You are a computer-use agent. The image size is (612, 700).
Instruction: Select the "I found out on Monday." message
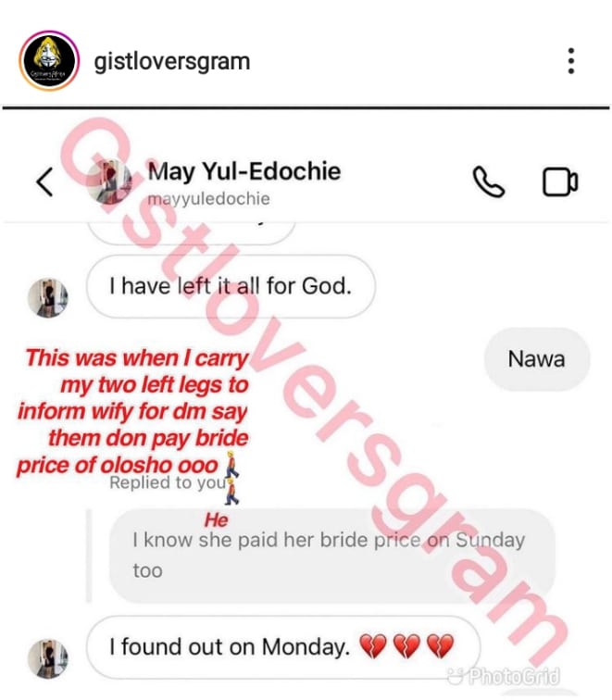click(x=283, y=647)
